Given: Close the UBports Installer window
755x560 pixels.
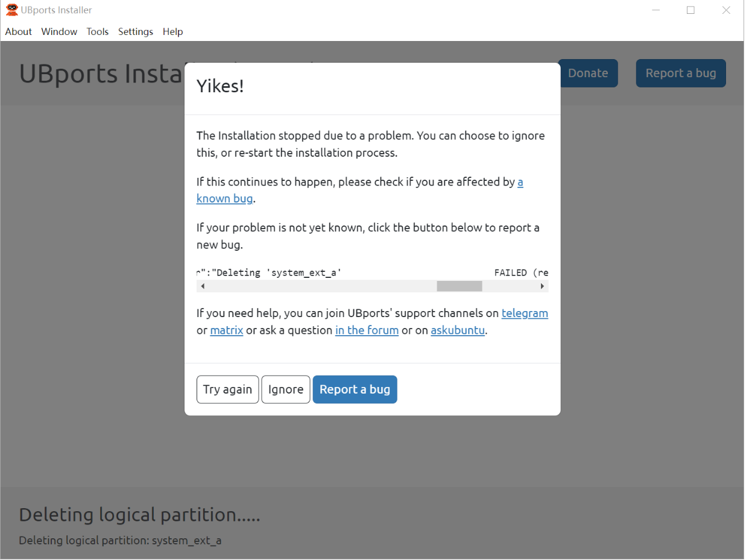Looking at the screenshot, I should click(726, 10).
